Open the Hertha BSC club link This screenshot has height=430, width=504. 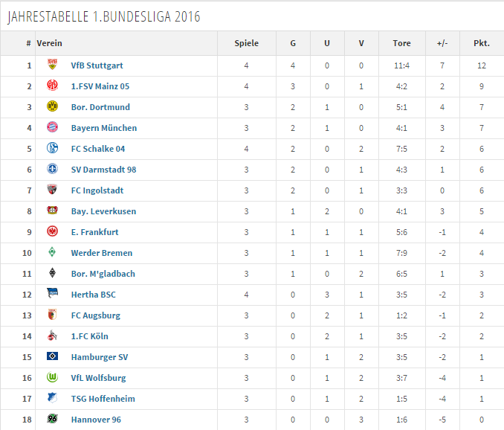point(93,295)
